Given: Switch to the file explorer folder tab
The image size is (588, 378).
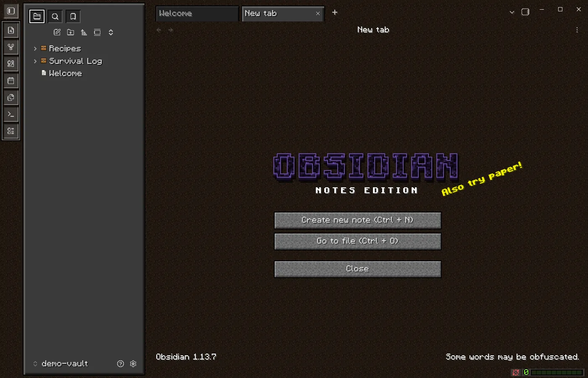Looking at the screenshot, I should pyautogui.click(x=37, y=16).
